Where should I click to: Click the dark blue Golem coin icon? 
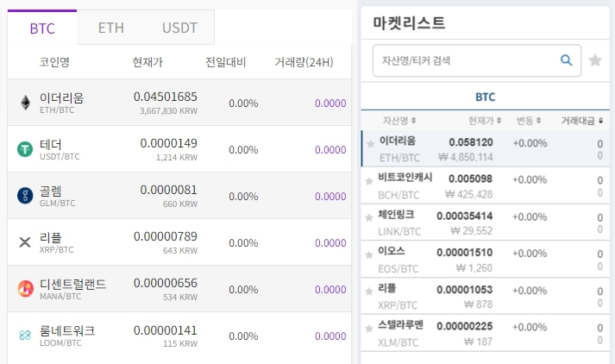[25, 195]
